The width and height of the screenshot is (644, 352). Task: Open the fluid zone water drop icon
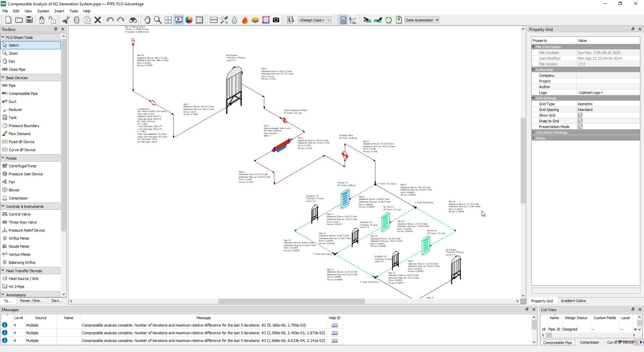coord(234,20)
